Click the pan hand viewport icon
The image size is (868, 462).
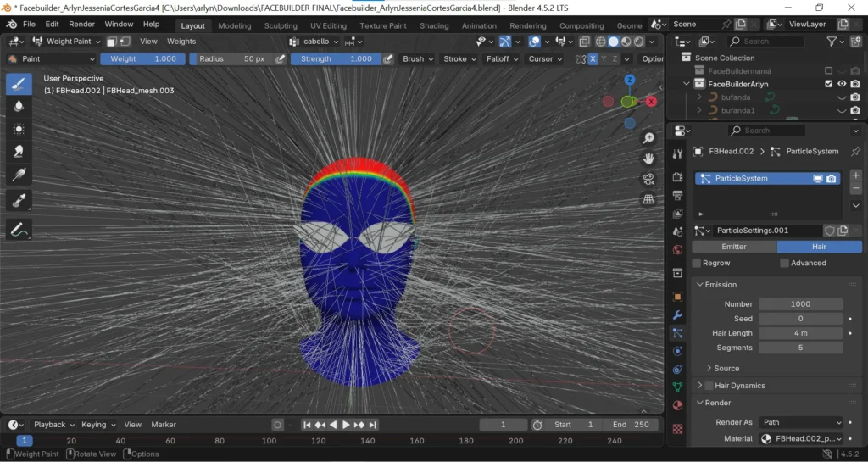pos(648,159)
